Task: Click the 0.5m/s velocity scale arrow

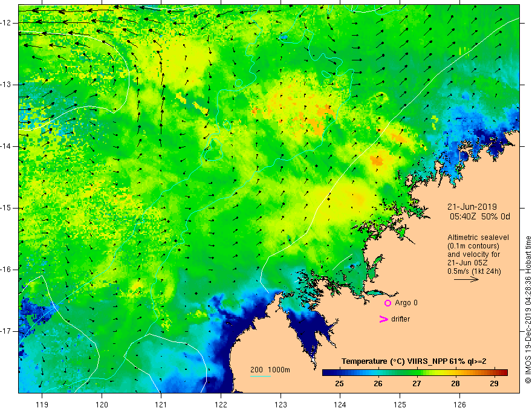Action: [466, 279]
